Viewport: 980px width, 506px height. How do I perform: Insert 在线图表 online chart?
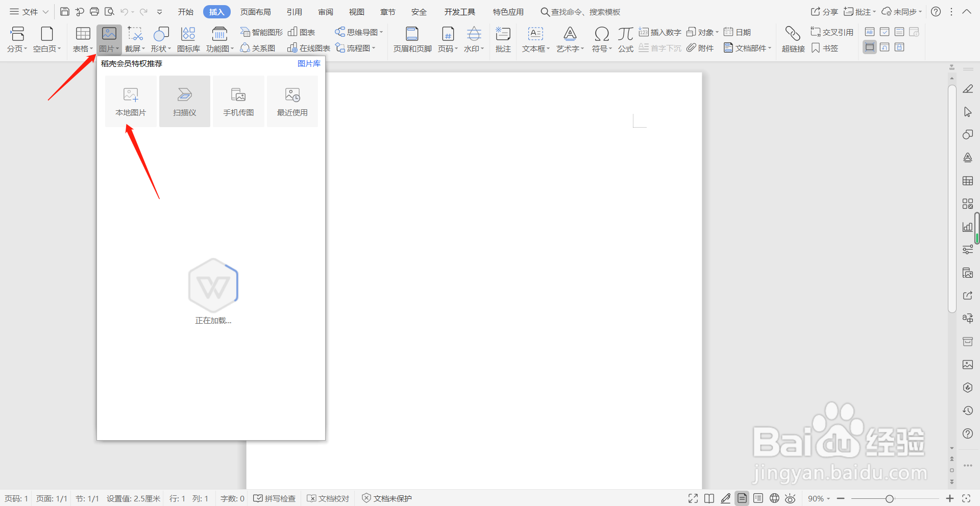pos(309,48)
